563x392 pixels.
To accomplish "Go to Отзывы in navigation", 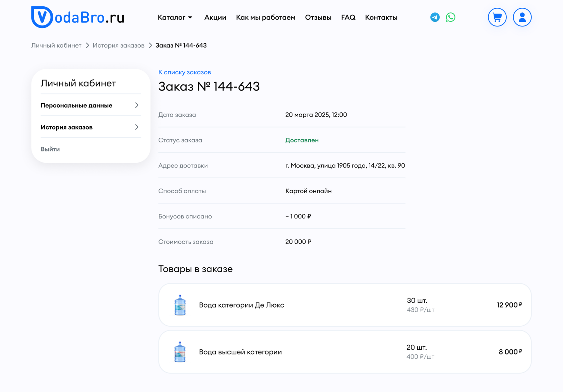I will tap(318, 17).
